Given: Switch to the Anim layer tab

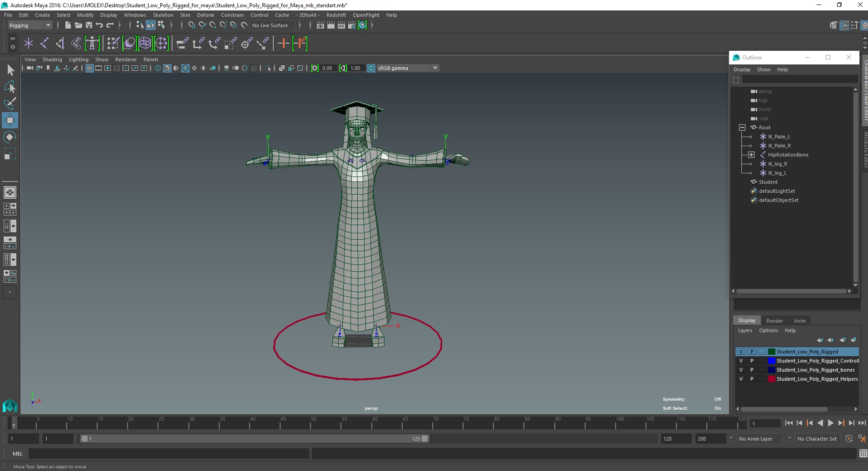Looking at the screenshot, I should pyautogui.click(x=799, y=321).
